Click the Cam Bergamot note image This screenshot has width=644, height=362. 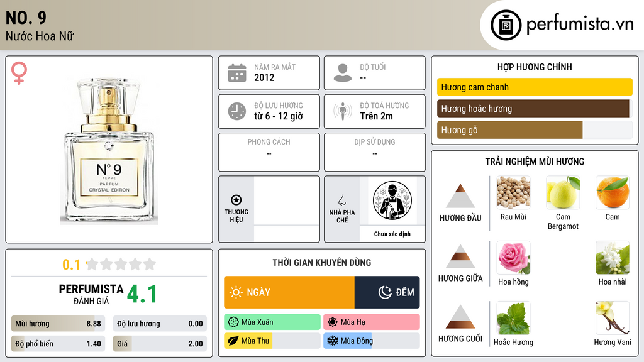[x=563, y=192]
